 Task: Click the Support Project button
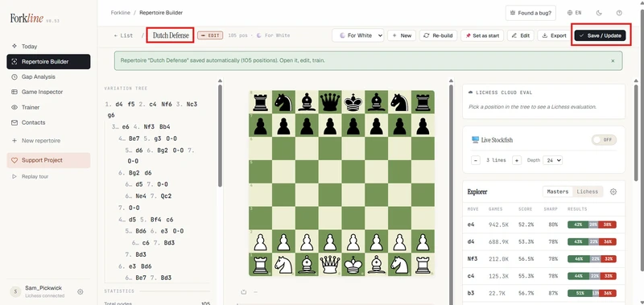(x=48, y=160)
